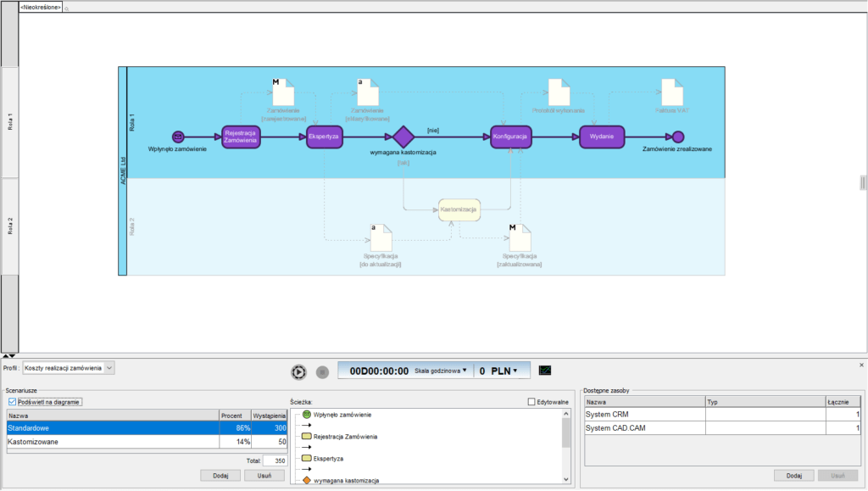This screenshot has width=868, height=491.
Task: Click the '86%' percent cell
Action: pyautogui.click(x=236, y=428)
